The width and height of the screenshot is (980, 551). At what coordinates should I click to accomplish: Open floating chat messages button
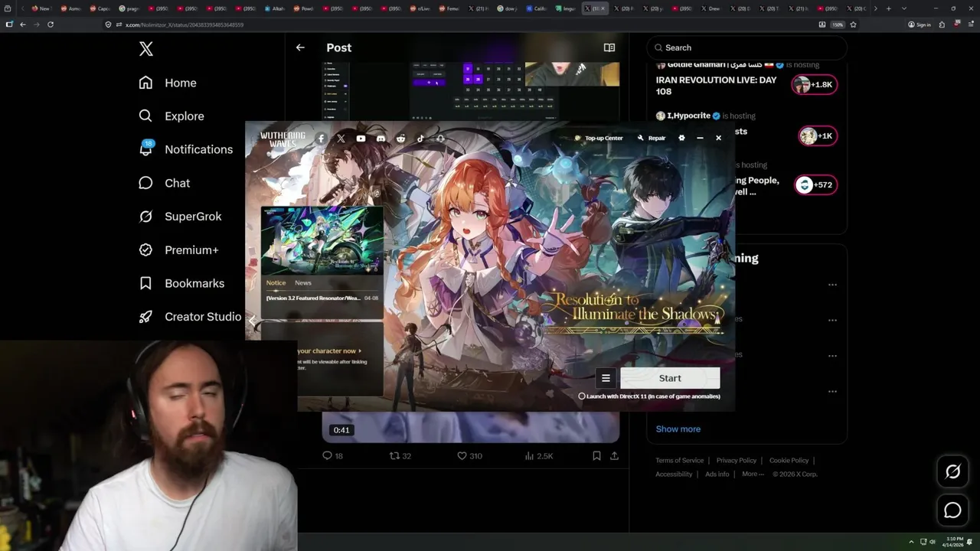[952, 510]
